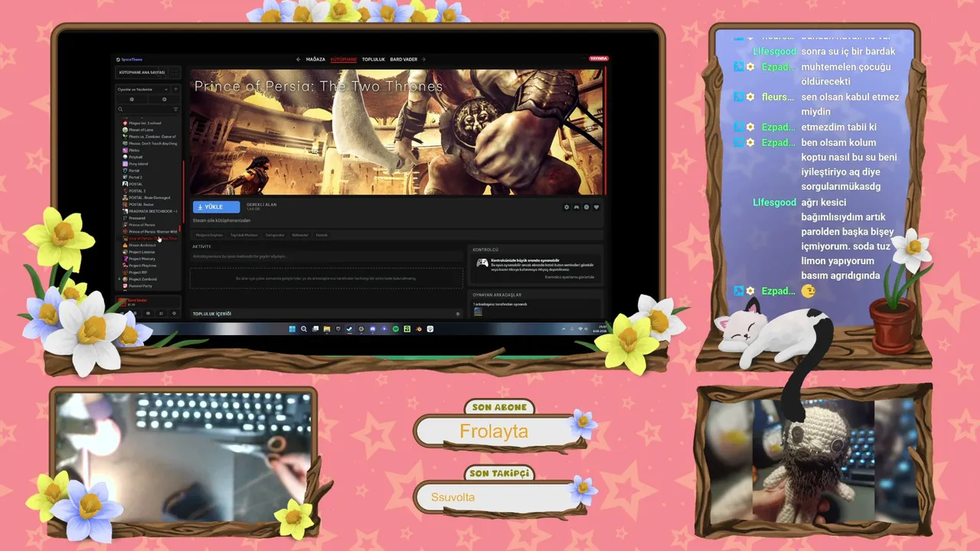Open the TOPLULUK tab

pos(374,59)
